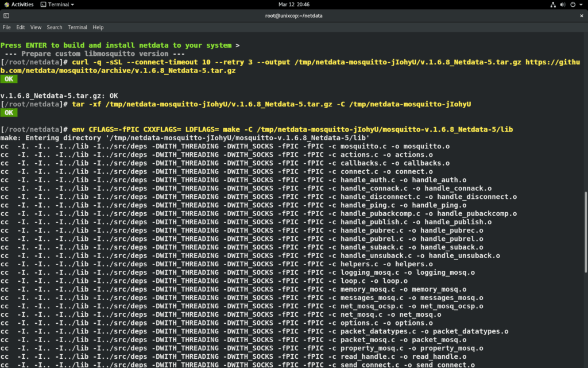Click the 'logging_mosq.c' compile line
588x368 pixels.
click(x=237, y=272)
